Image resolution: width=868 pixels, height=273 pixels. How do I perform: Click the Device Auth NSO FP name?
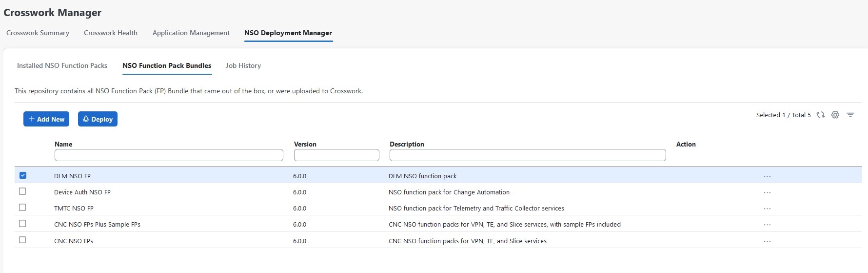coord(82,192)
